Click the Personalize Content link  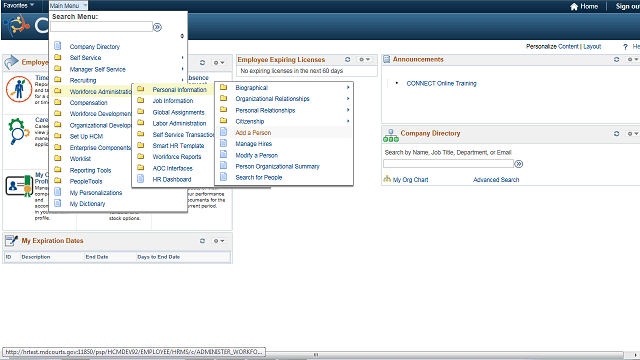[x=552, y=47]
